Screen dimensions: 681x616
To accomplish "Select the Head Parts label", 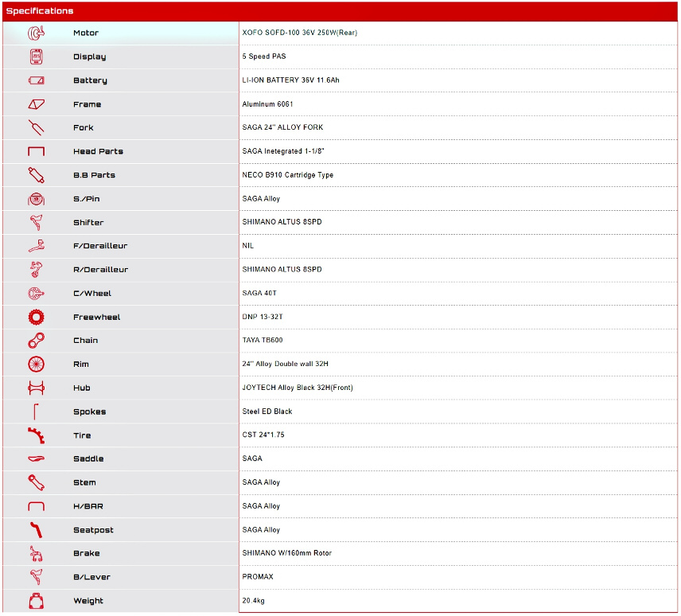I will (98, 151).
